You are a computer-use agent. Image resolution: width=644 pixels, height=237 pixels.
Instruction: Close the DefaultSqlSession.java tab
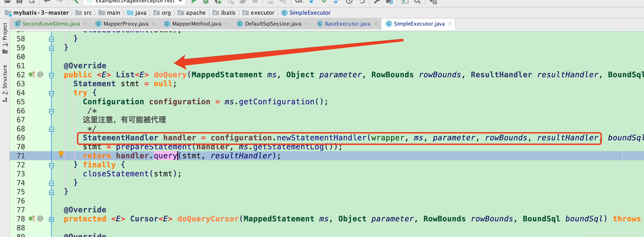pyautogui.click(x=306, y=23)
